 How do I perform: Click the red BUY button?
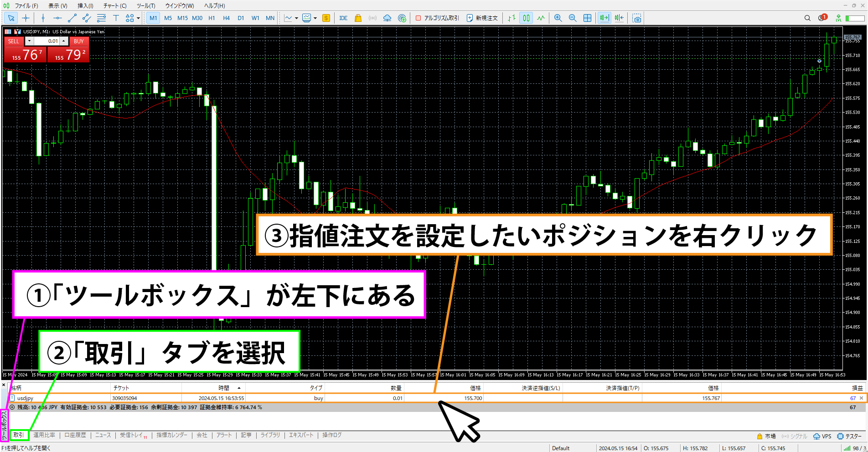pyautogui.click(x=79, y=41)
